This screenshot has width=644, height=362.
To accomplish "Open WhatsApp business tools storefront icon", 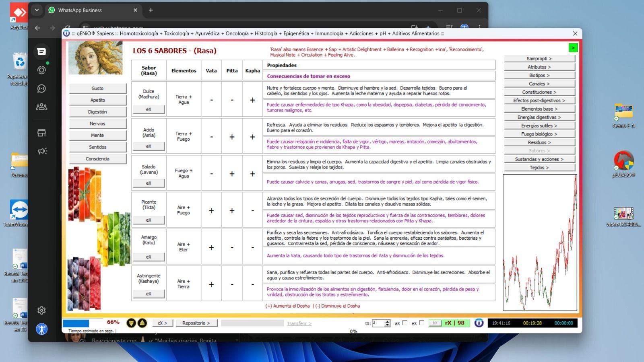I will (41, 133).
